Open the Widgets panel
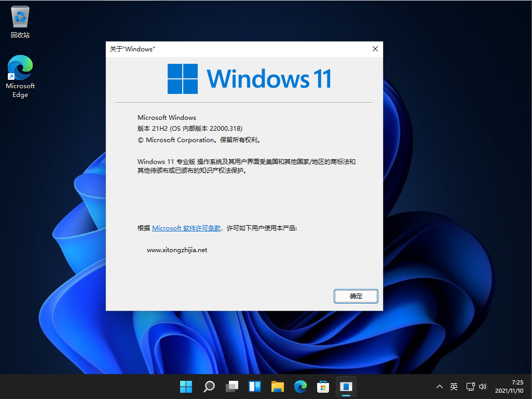The width and height of the screenshot is (532, 399). pyautogui.click(x=254, y=387)
